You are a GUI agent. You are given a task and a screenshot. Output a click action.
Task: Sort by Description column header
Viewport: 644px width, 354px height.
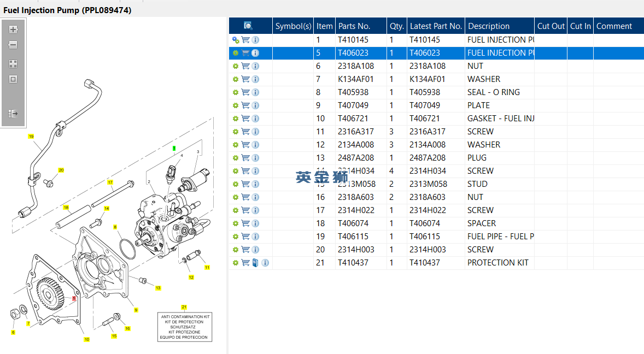pos(500,26)
